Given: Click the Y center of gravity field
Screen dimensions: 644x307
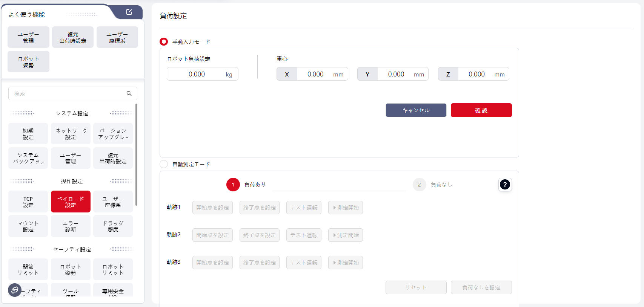Looking at the screenshot, I should pyautogui.click(x=396, y=74).
